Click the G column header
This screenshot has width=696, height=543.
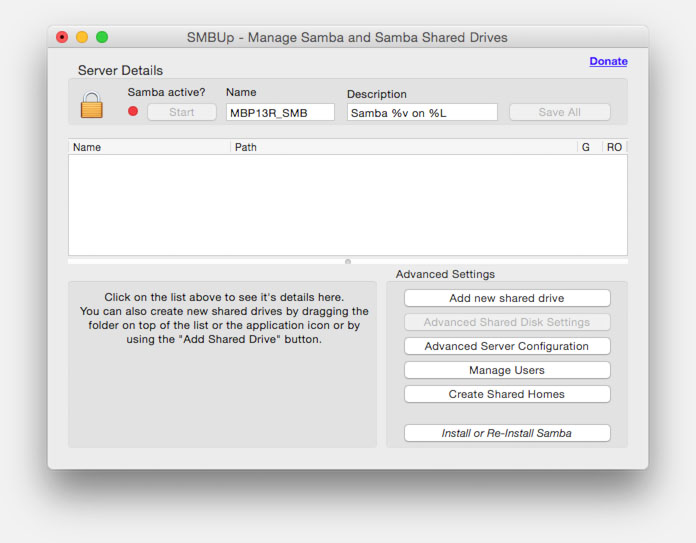pos(589,147)
